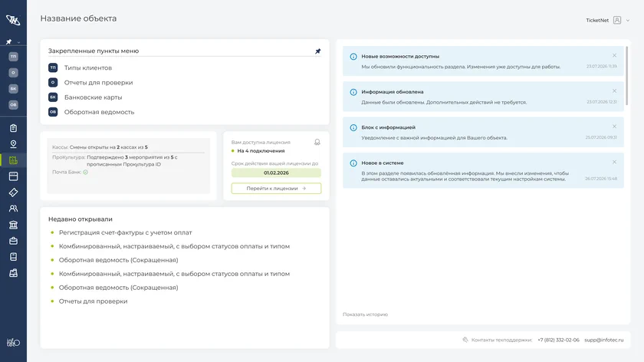Open the cash register icon in sidebar
The width and height of the screenshot is (644, 362).
[13, 273]
